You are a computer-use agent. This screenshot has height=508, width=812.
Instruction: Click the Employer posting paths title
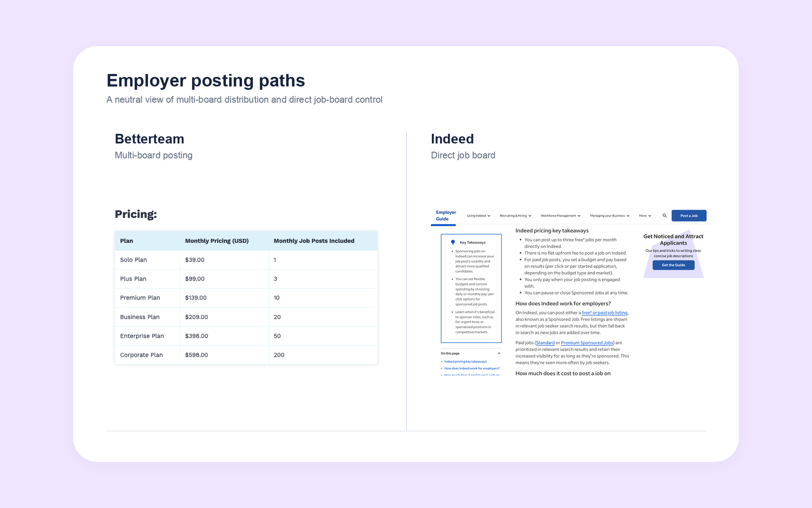tap(206, 80)
